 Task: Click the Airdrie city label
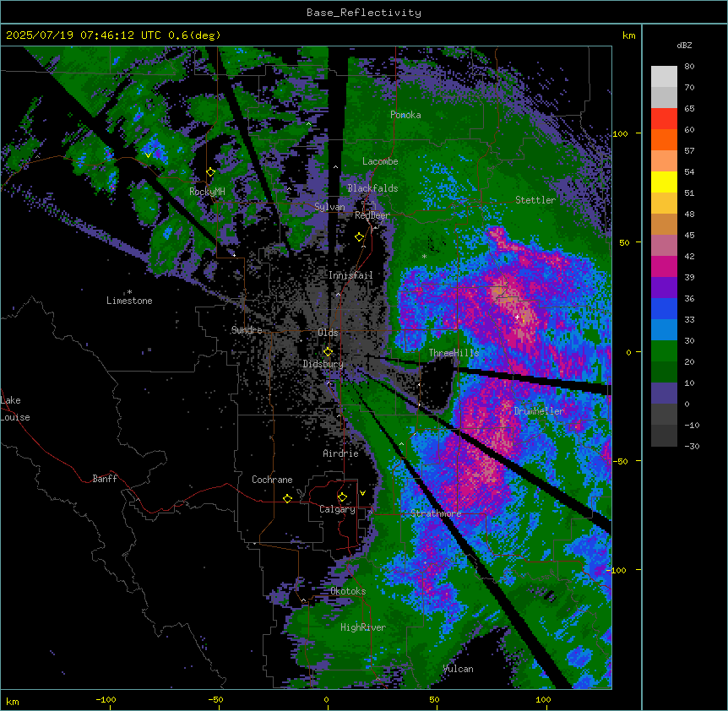pos(341,453)
